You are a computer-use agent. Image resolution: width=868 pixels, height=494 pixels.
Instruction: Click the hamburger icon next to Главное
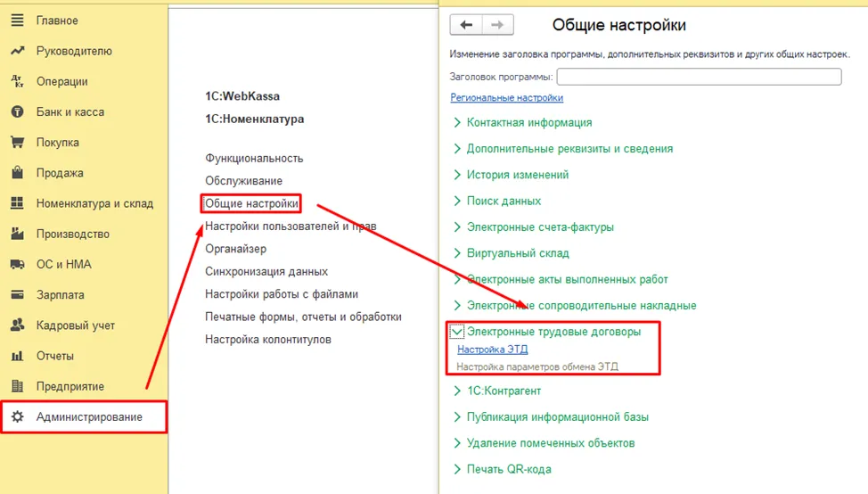click(17, 21)
